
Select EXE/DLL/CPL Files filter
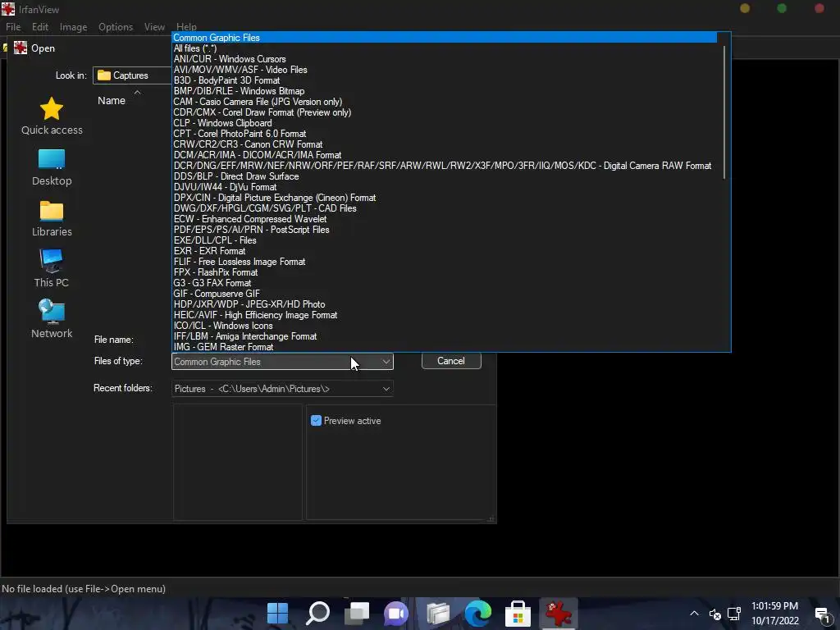[x=444, y=240]
